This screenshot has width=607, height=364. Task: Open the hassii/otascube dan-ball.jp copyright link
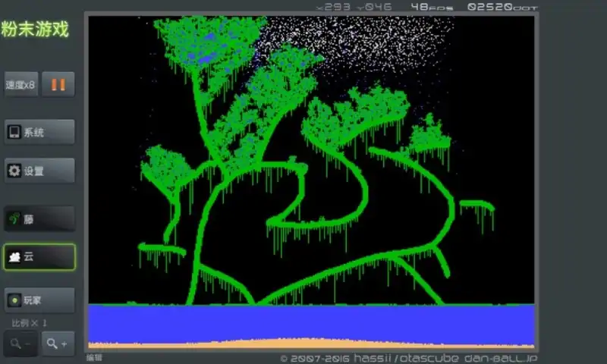click(408, 358)
